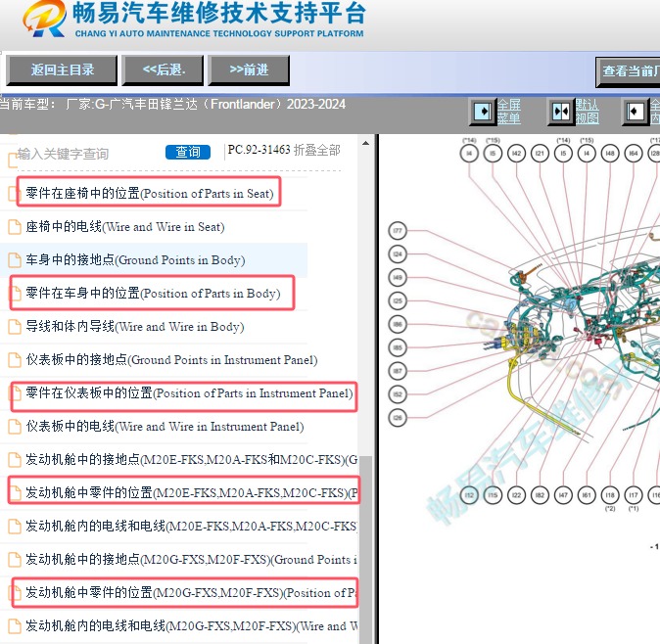Open Wire and Wire in Instrument Panel
Screen dimensions: 660x644
[x=165, y=426]
